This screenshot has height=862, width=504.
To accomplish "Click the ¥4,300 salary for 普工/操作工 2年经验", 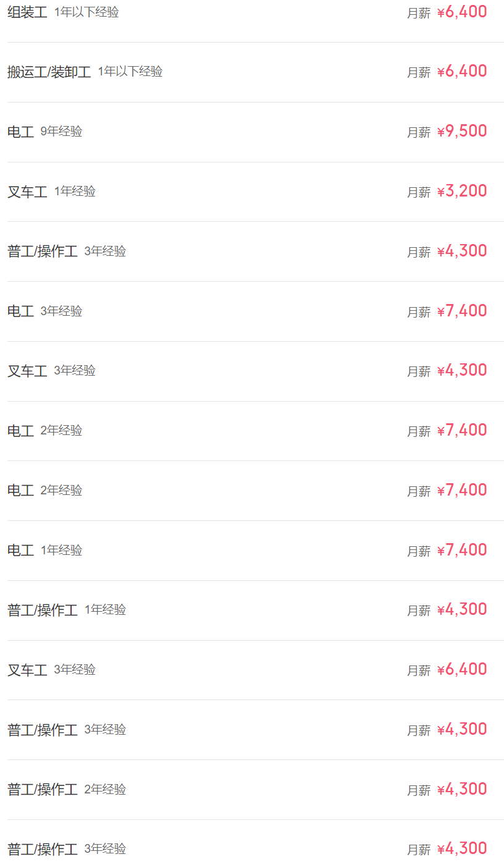I will (x=462, y=790).
